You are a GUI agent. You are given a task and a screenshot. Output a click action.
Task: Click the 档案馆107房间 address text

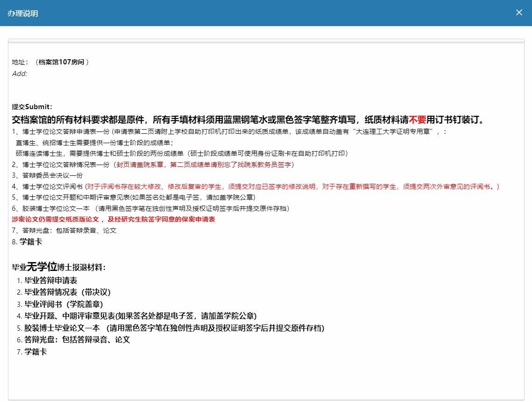63,62
